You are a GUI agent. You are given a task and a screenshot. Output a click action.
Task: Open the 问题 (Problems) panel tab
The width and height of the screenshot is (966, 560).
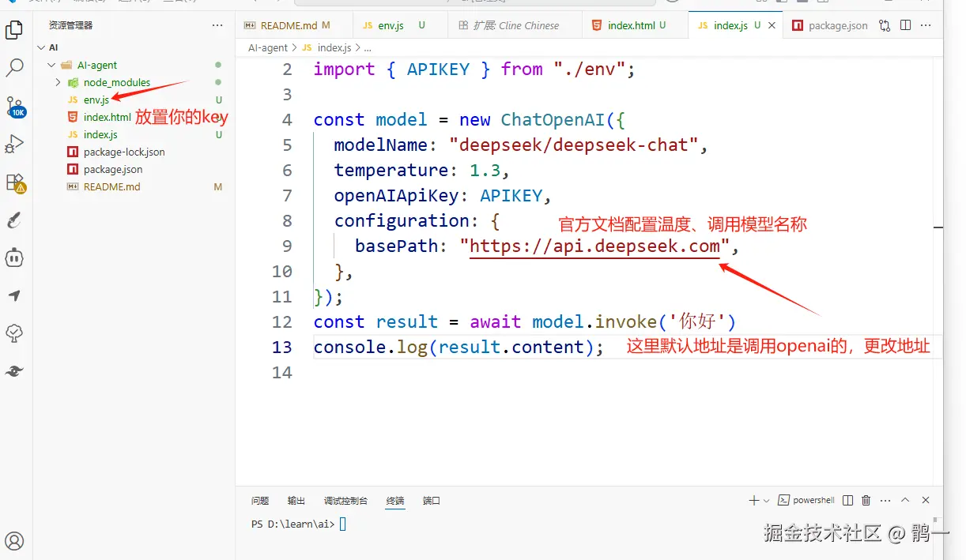(x=260, y=501)
